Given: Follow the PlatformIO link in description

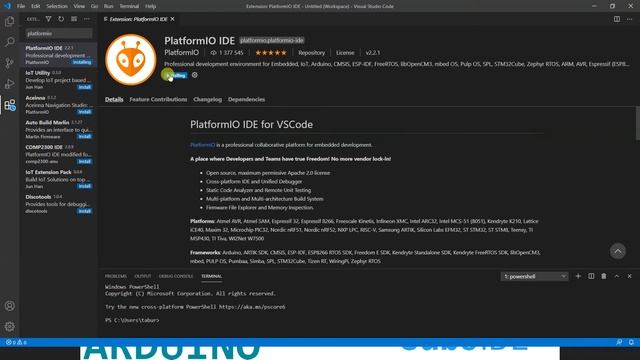Looking at the screenshot, I should pyautogui.click(x=202, y=144).
